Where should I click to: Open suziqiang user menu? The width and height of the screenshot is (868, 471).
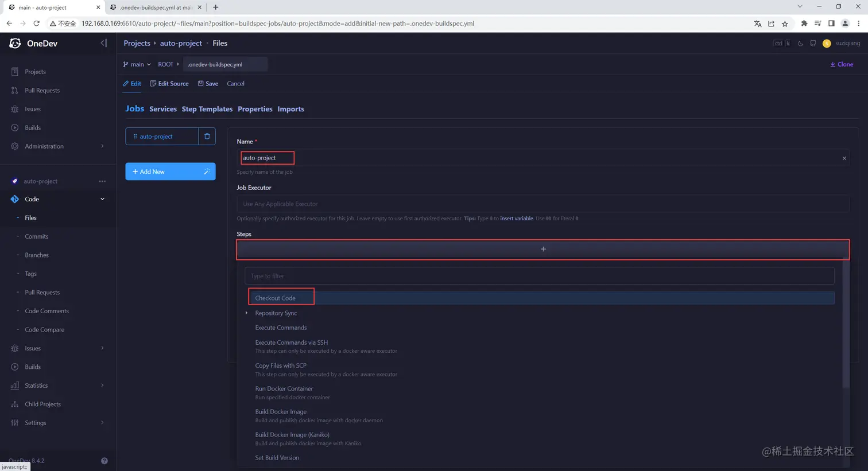click(842, 43)
